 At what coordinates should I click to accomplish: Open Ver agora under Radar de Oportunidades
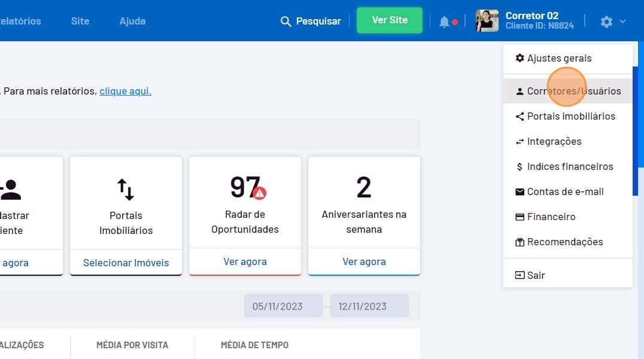pyautogui.click(x=245, y=262)
